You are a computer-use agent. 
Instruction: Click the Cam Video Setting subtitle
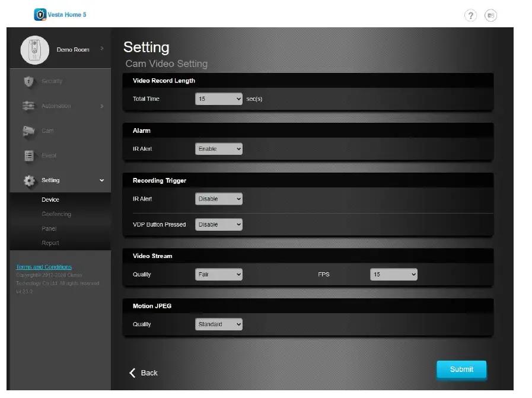166,64
